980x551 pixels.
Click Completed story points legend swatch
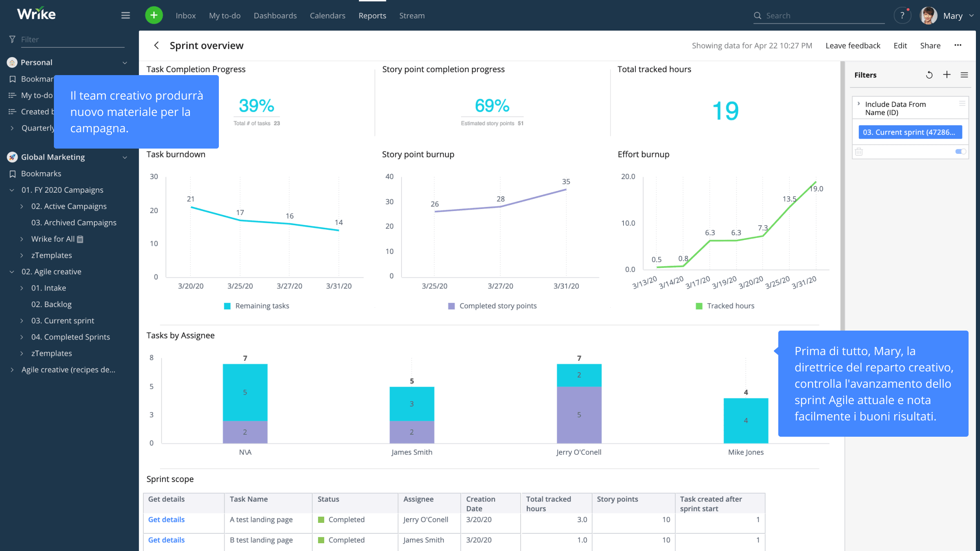(451, 306)
